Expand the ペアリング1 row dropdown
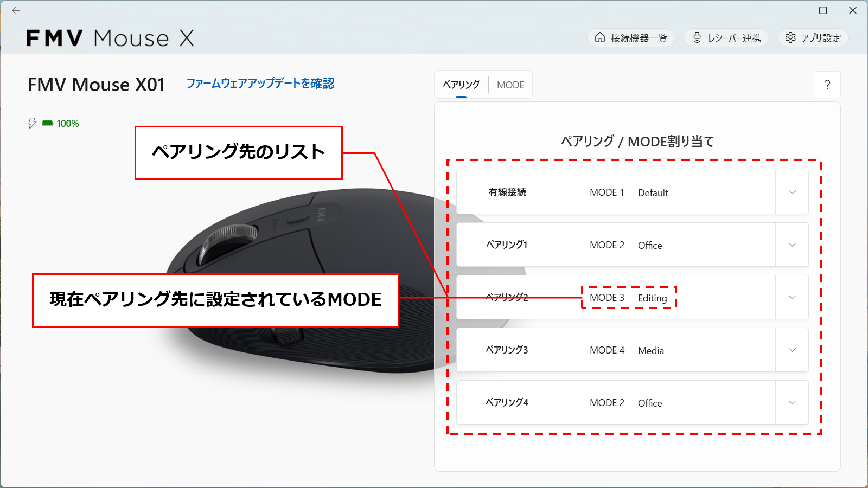 [792, 245]
